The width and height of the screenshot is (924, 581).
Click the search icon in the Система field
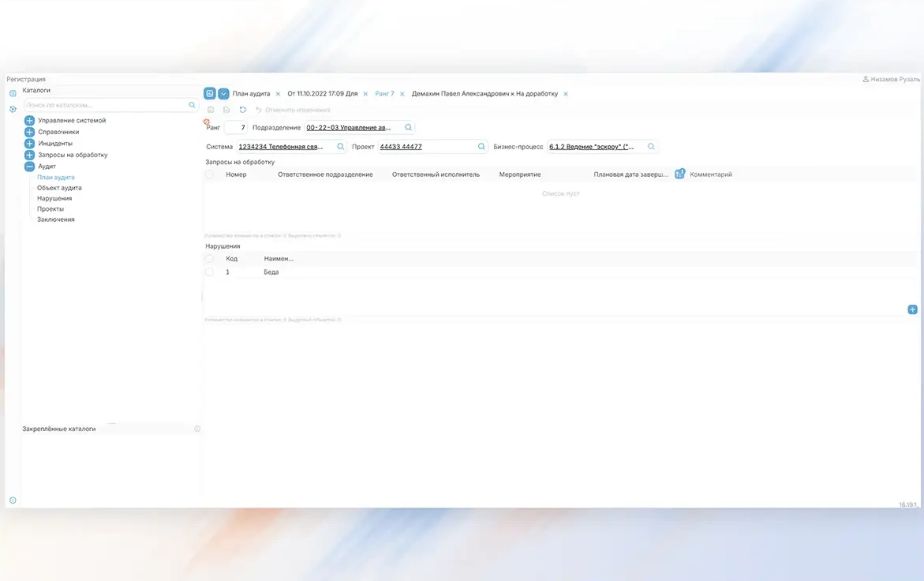[340, 147]
